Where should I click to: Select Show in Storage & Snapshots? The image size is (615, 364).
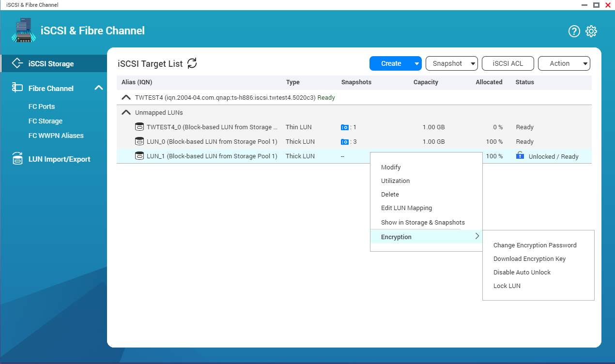tap(423, 222)
